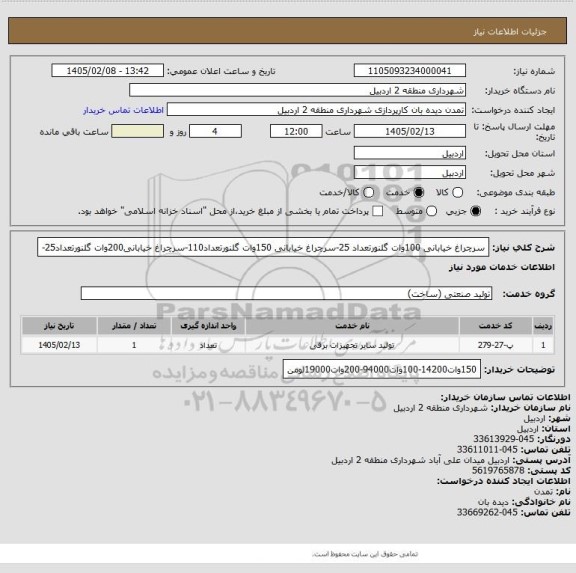Select the جزیی purchase type radio
576x573 pixels.
pos(476,211)
